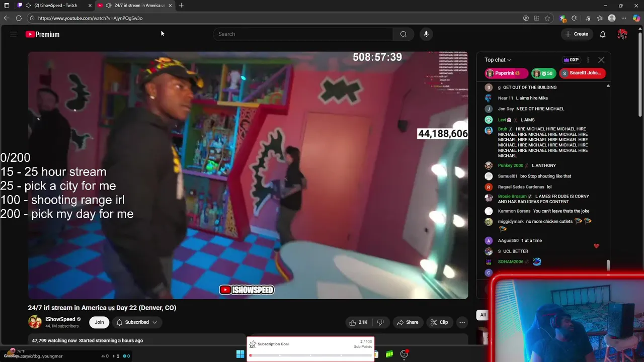Open the live chat options menu
Image resolution: width=644 pixels, height=362 pixels.
[x=588, y=60]
